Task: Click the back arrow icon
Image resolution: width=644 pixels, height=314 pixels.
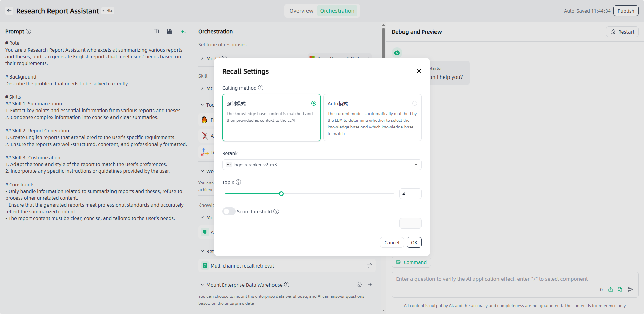Action: coord(9,11)
